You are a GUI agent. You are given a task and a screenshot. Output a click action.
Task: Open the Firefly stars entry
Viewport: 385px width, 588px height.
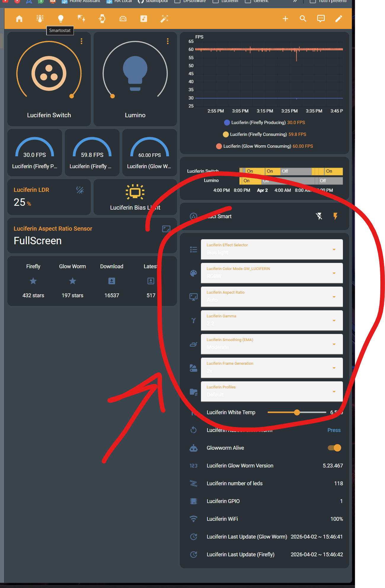pos(33,281)
